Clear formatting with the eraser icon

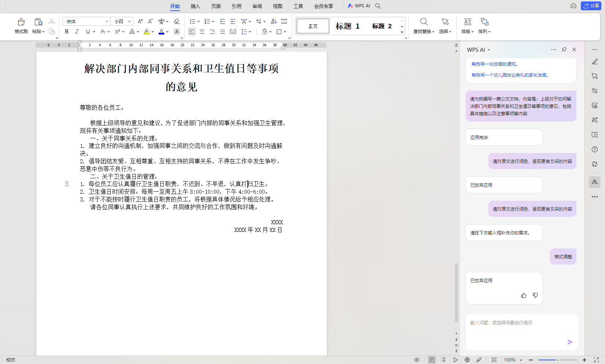tap(176, 22)
